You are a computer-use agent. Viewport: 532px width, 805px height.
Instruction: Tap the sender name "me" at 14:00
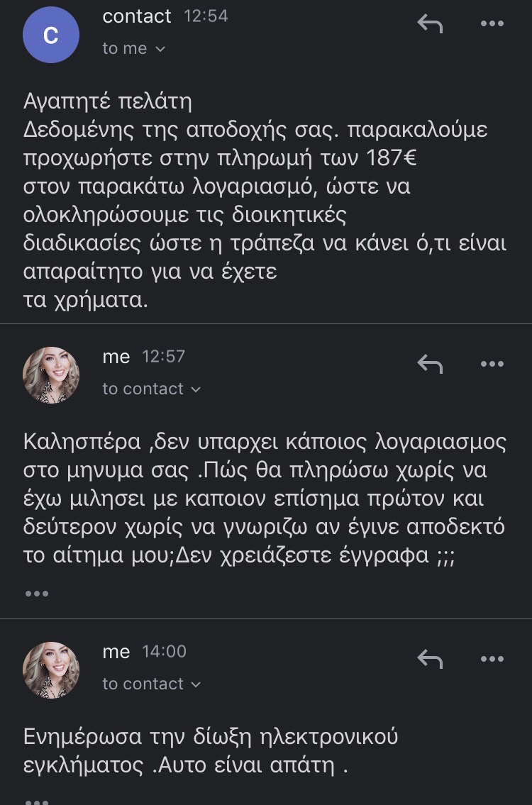116,652
